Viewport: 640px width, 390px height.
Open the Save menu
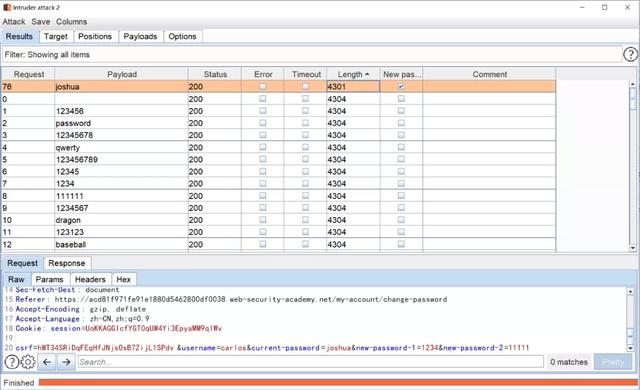(41, 22)
